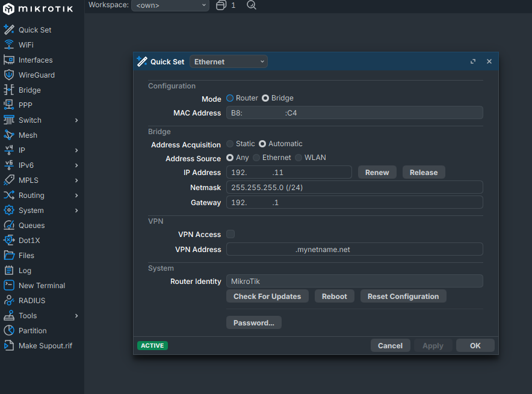532x394 pixels.
Task: Click the IPv6 sidebar icon
Action: (x=9, y=165)
